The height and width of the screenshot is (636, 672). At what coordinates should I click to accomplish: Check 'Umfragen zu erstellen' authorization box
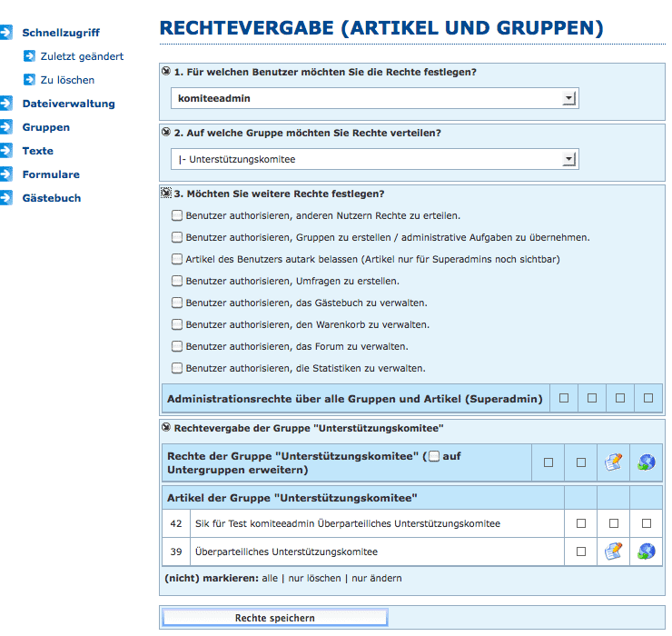click(176, 282)
